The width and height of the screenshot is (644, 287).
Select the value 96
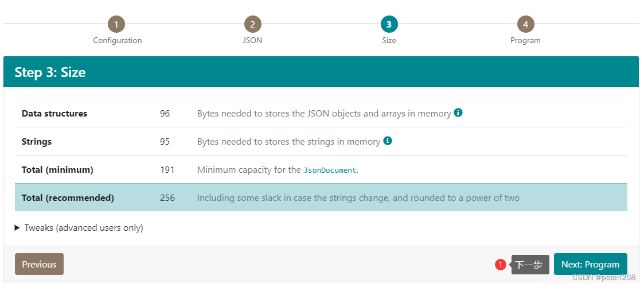click(165, 114)
